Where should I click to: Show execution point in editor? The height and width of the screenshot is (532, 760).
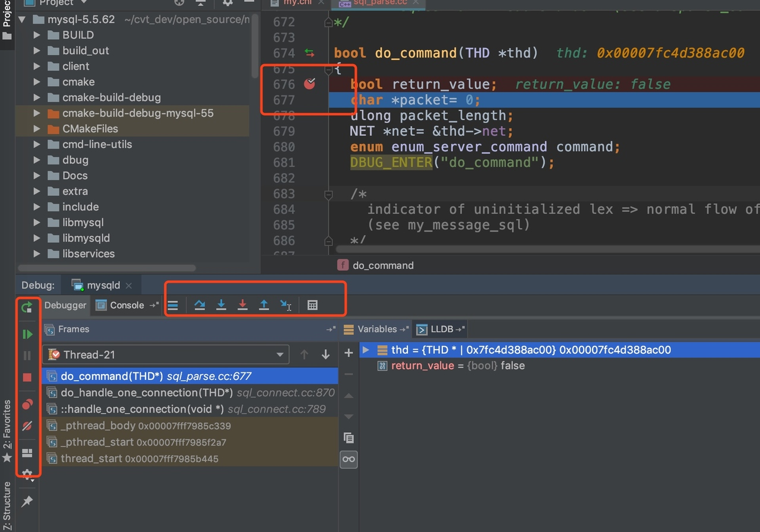[173, 305]
